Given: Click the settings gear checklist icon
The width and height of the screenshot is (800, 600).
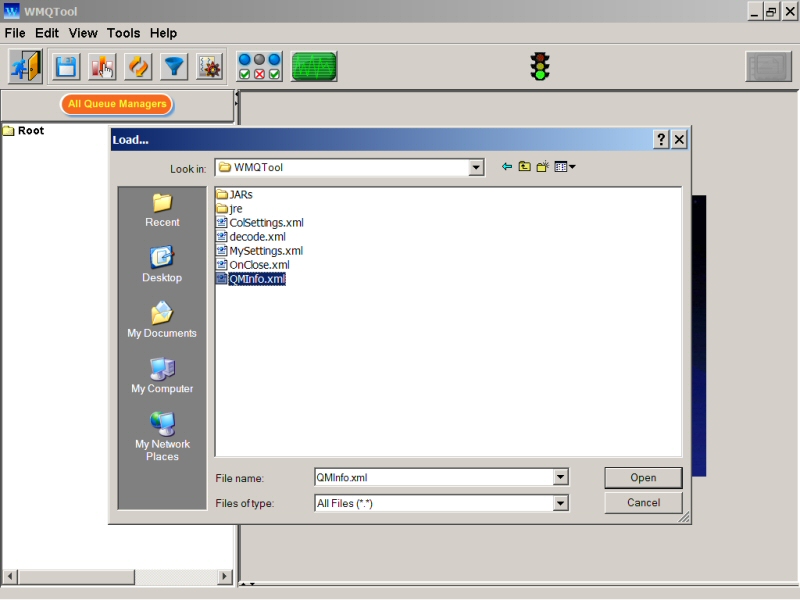Looking at the screenshot, I should tap(210, 66).
